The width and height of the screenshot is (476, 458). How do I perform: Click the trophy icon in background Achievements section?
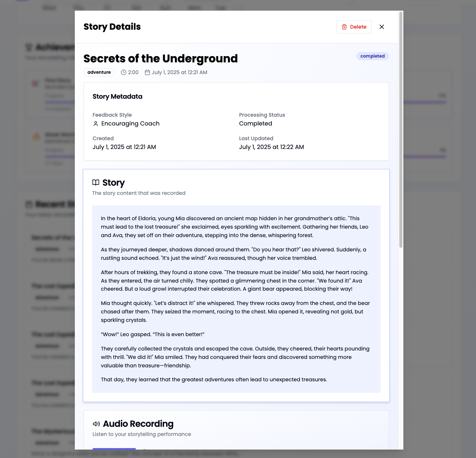tap(29, 47)
